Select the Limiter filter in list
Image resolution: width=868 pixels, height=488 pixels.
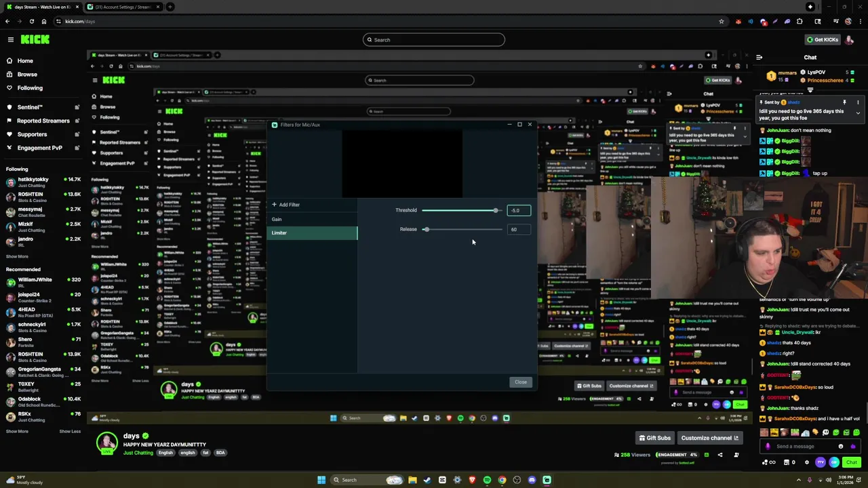pyautogui.click(x=312, y=233)
